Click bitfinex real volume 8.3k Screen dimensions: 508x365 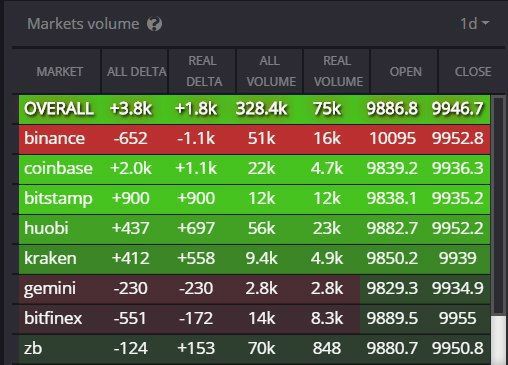pos(327,318)
